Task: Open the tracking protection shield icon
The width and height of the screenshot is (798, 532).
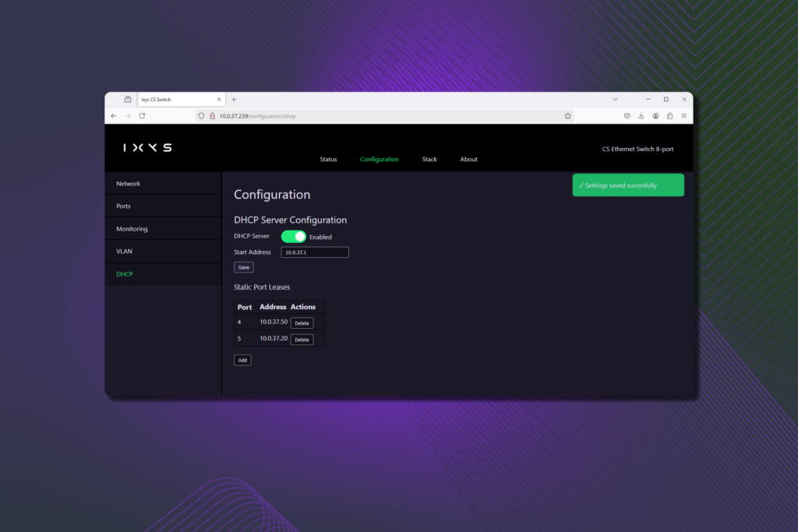Action: pyautogui.click(x=202, y=116)
